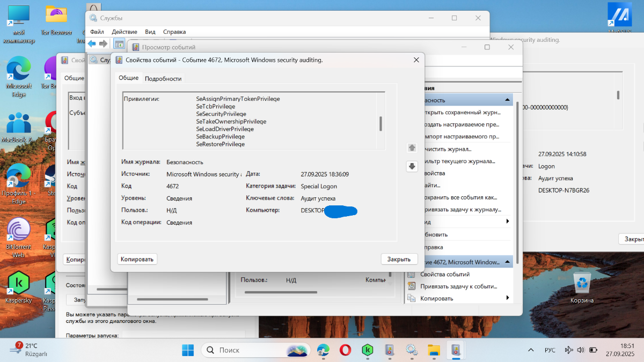644x362 pixels.
Task: Open the Действие menu in Services
Action: coord(124,32)
